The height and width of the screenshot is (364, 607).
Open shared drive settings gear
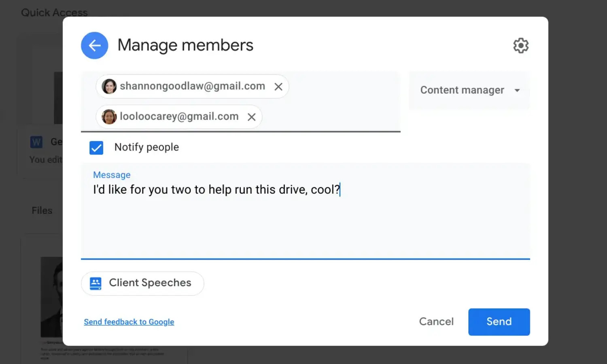pos(521,46)
